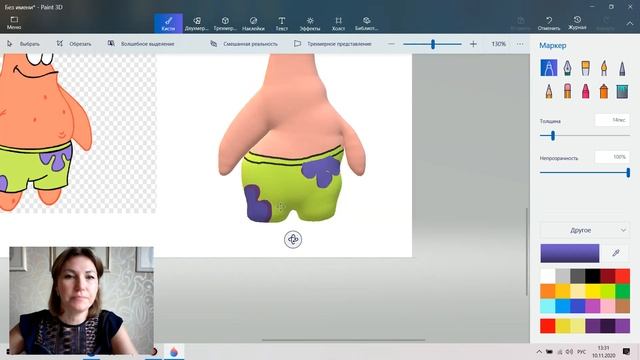Choose the orange palette color
The width and height of the screenshot is (640, 360).
click(x=548, y=291)
